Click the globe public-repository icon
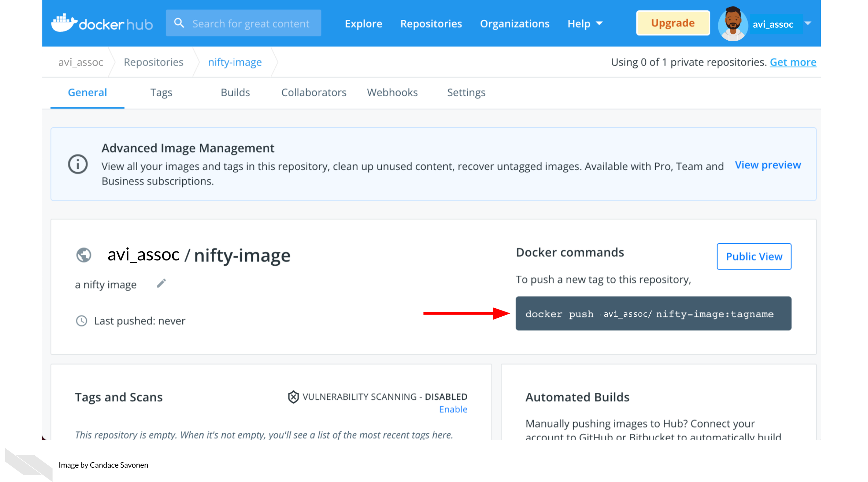Image resolution: width=868 pixels, height=482 pixels. 84,255
